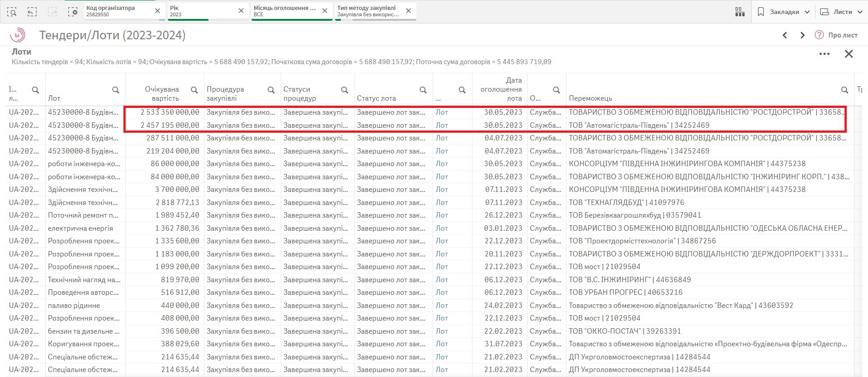Image resolution: width=868 pixels, height=377 pixels.
Task: Select winner Товариство "Вест Кард" cell
Action: tap(710, 306)
